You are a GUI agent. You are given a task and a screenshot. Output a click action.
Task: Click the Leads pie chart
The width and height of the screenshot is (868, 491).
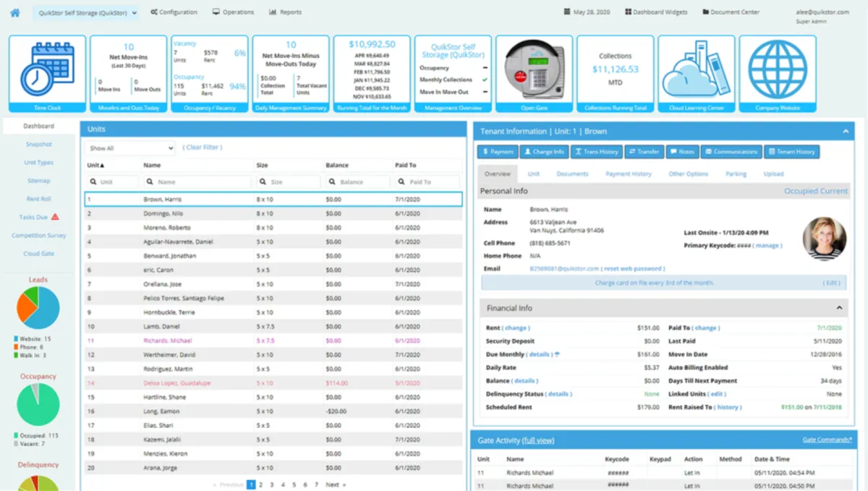click(x=38, y=307)
